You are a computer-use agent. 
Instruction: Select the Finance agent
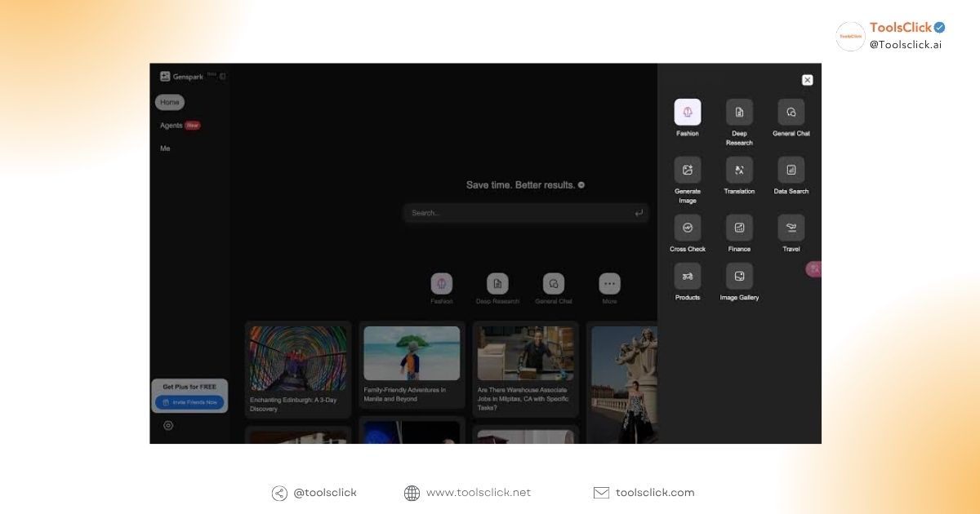coord(739,228)
